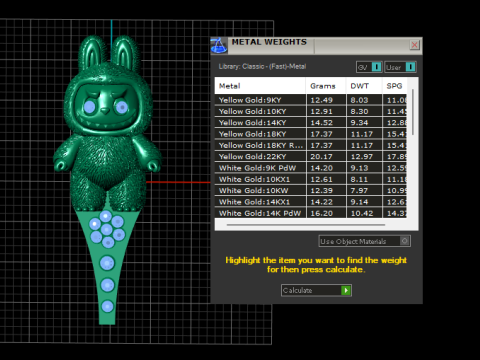
Task: Sort by the DWT column header
Action: [364, 86]
